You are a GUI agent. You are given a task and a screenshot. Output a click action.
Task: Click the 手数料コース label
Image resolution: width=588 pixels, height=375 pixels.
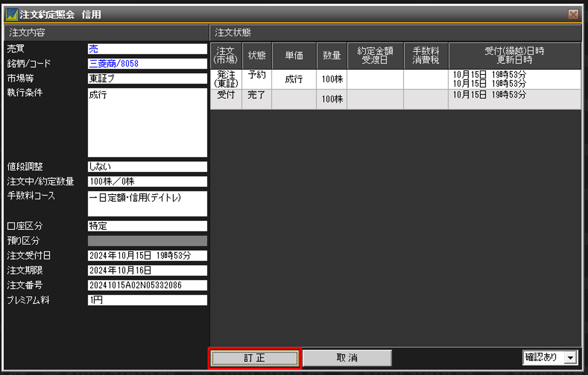31,196
